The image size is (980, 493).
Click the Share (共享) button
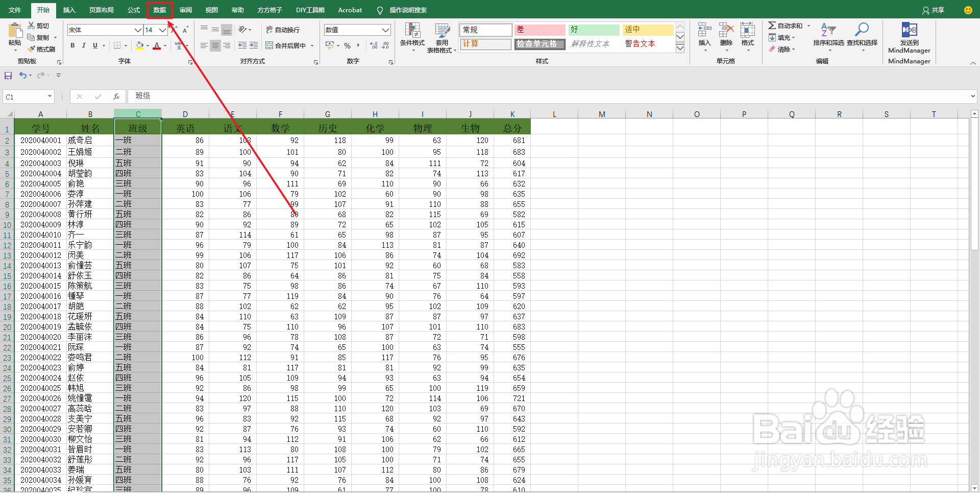934,10
